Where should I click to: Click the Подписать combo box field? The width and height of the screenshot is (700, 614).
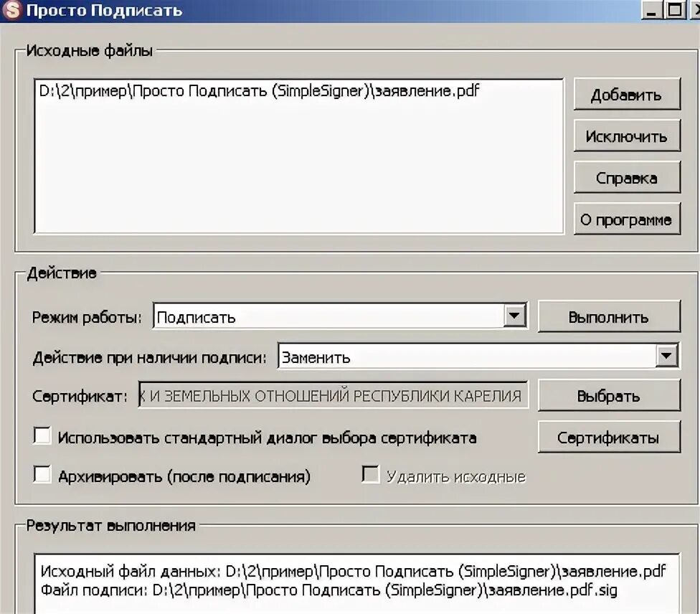(x=340, y=316)
